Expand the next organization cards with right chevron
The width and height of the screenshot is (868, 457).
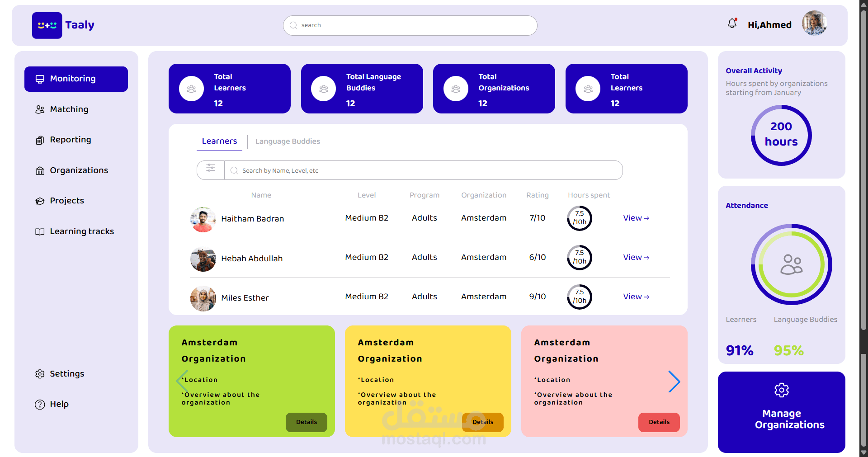click(675, 382)
